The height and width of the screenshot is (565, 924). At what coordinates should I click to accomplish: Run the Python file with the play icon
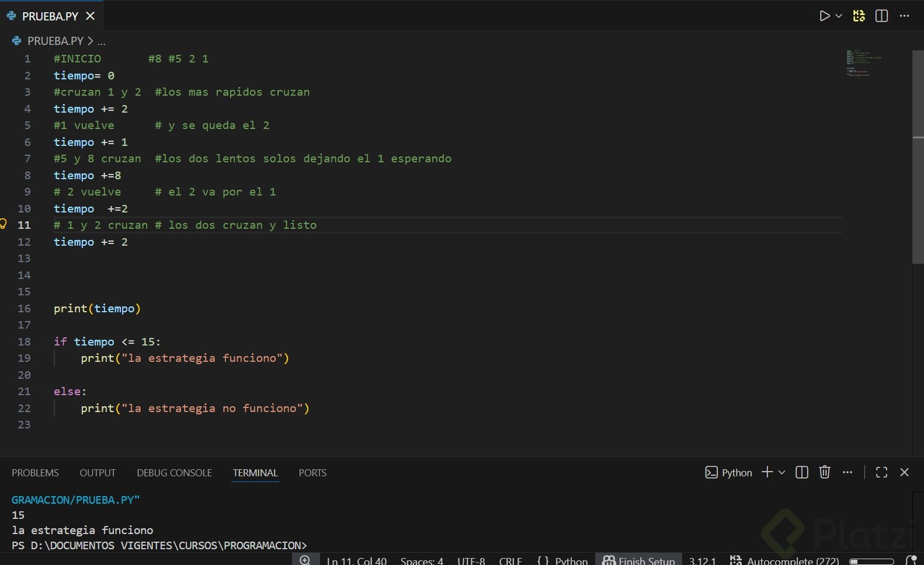(824, 16)
